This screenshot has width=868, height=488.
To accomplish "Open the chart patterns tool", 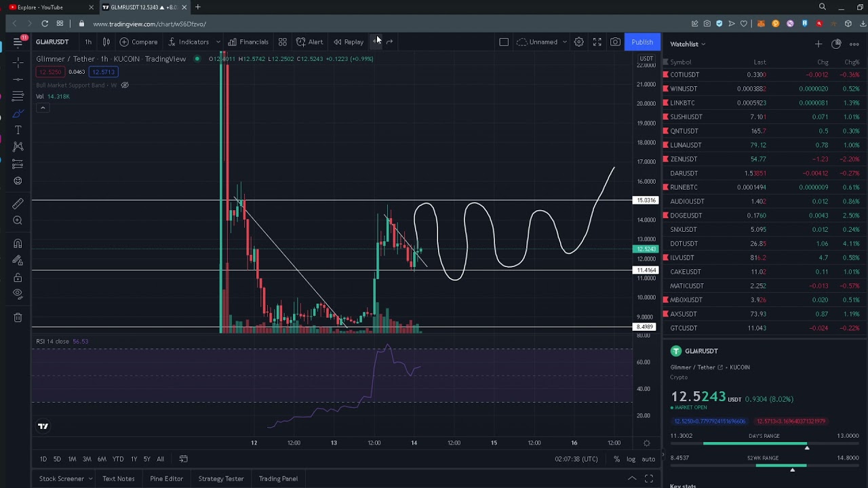I will [x=18, y=147].
